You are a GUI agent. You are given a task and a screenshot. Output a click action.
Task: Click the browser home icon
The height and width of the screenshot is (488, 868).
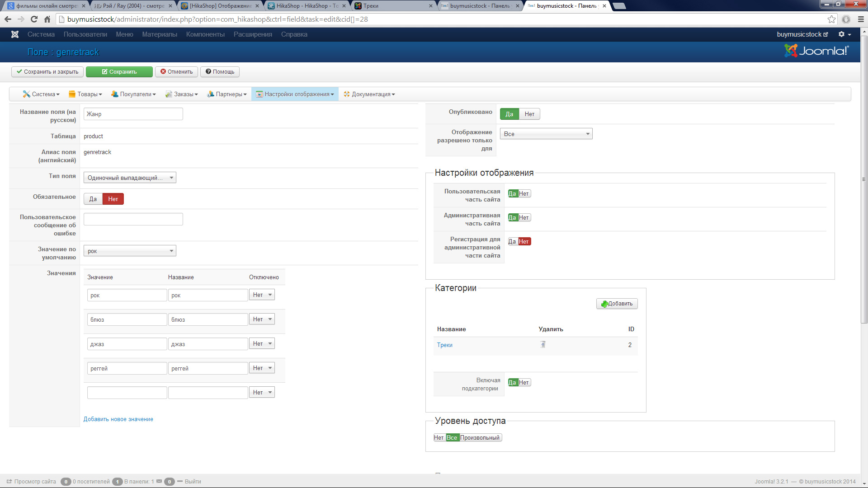pos(47,19)
